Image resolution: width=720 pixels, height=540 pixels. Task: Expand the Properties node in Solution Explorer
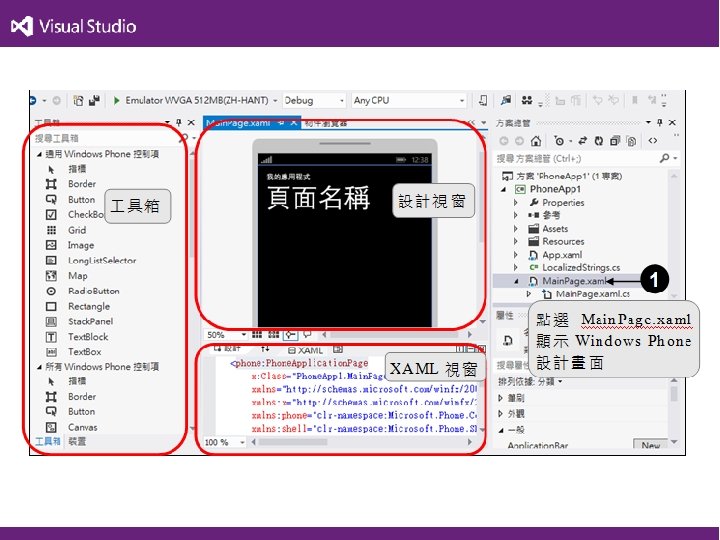pyautogui.click(x=515, y=202)
